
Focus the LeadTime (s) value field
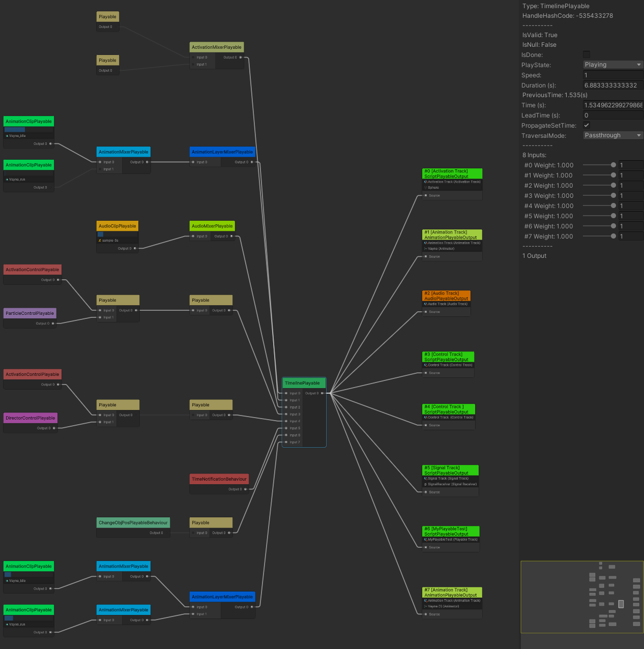[612, 115]
